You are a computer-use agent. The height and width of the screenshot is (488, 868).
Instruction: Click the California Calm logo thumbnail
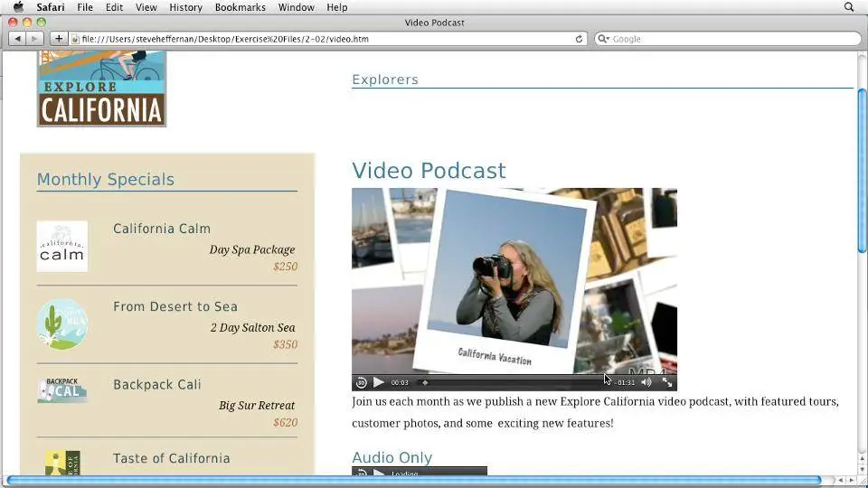[62, 246]
